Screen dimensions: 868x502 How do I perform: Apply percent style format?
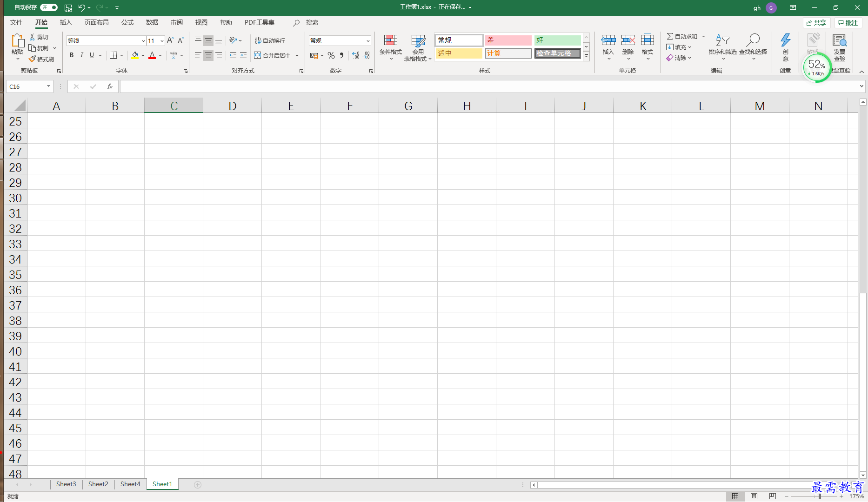[x=331, y=55]
